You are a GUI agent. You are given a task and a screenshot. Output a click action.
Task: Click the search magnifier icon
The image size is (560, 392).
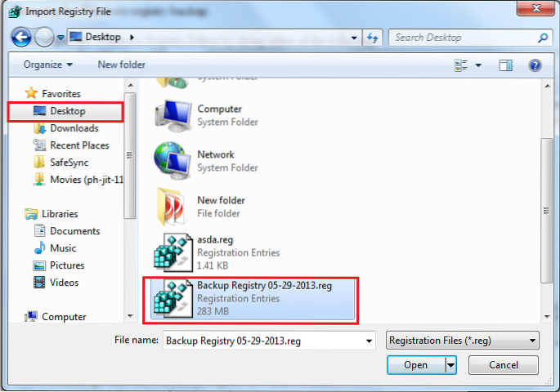pos(543,38)
